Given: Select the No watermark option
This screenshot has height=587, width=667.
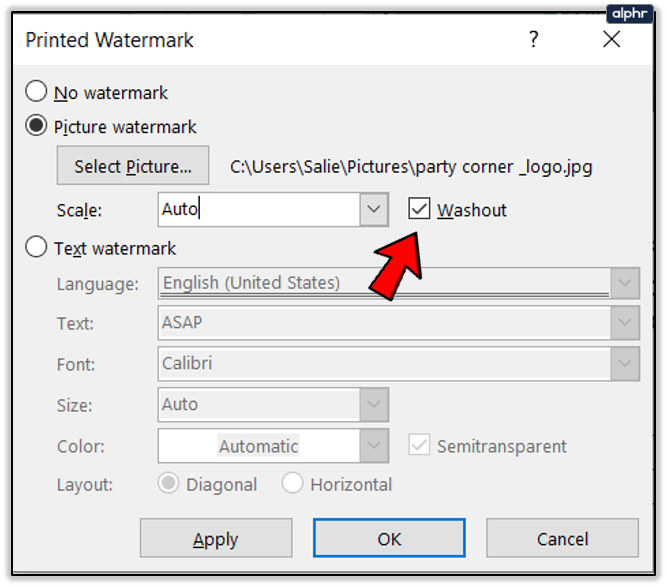Looking at the screenshot, I should [x=37, y=93].
